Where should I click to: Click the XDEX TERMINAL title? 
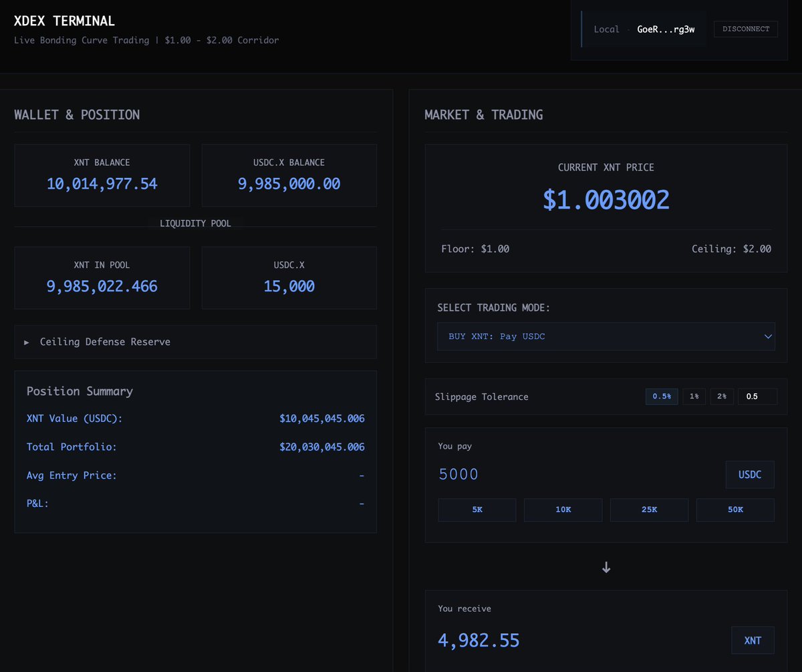(64, 21)
